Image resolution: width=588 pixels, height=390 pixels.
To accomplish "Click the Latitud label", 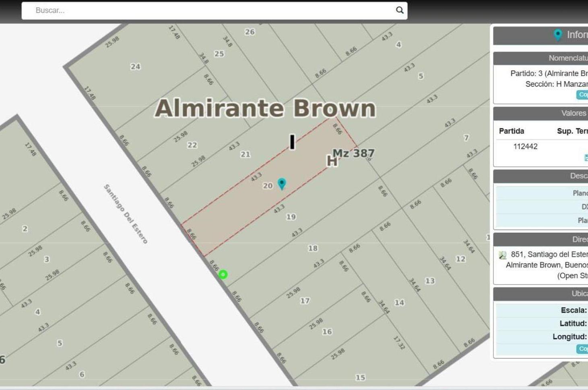I will point(573,324).
